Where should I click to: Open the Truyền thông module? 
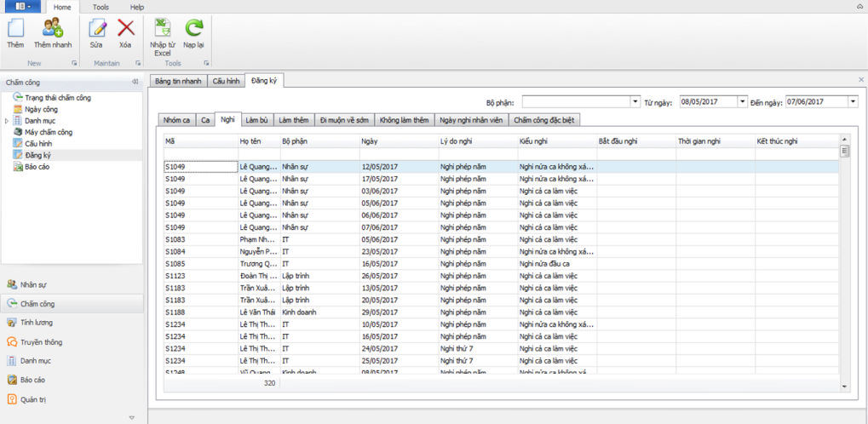[x=72, y=342]
